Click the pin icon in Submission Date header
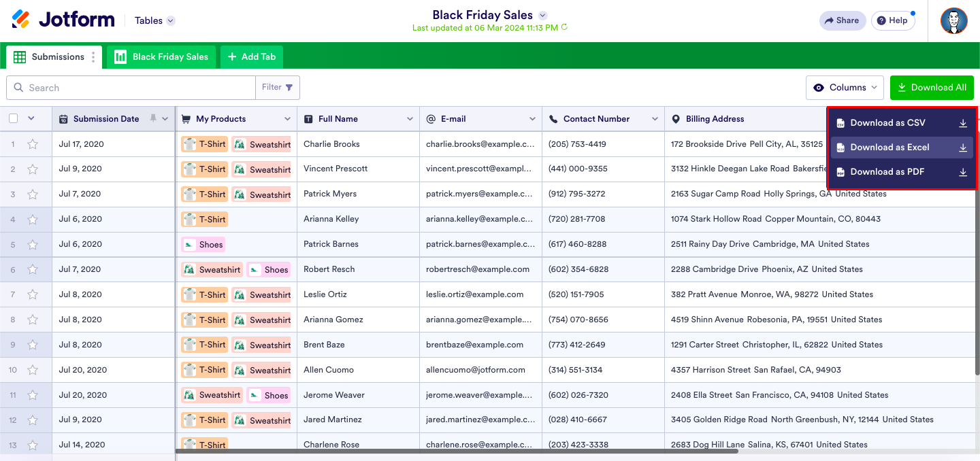Viewport: 980px width, 461px height. point(153,118)
